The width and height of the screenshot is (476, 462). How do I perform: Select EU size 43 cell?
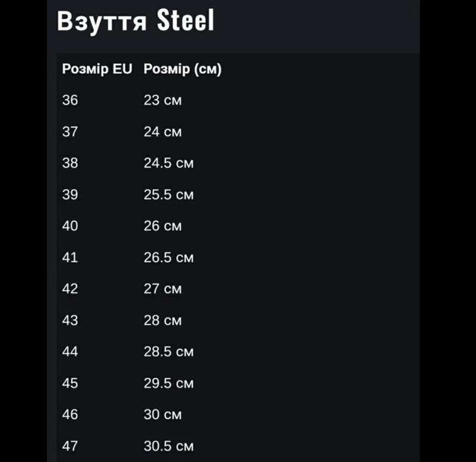(70, 320)
